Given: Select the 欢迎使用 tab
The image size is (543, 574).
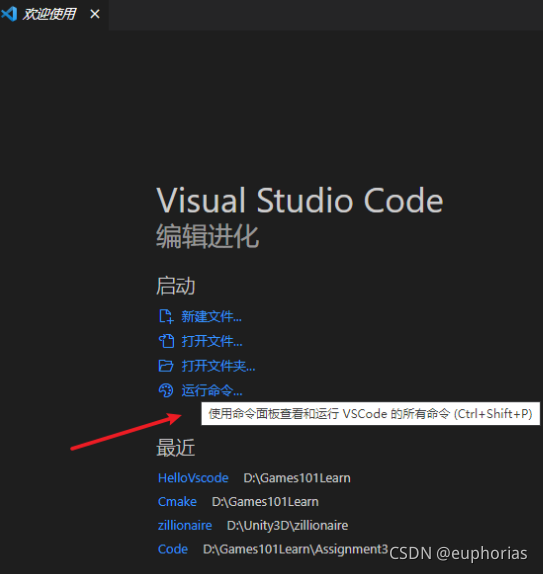Looking at the screenshot, I should click(x=54, y=15).
